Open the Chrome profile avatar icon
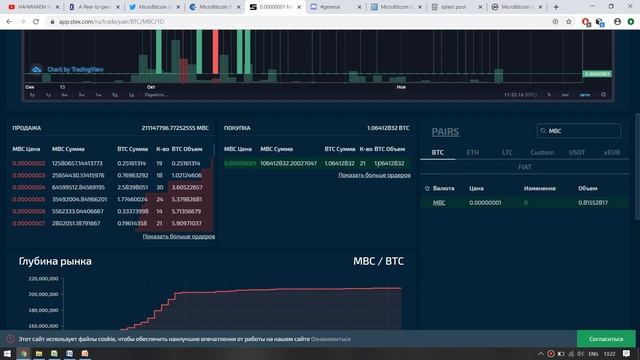The image size is (640, 360). pos(617,22)
